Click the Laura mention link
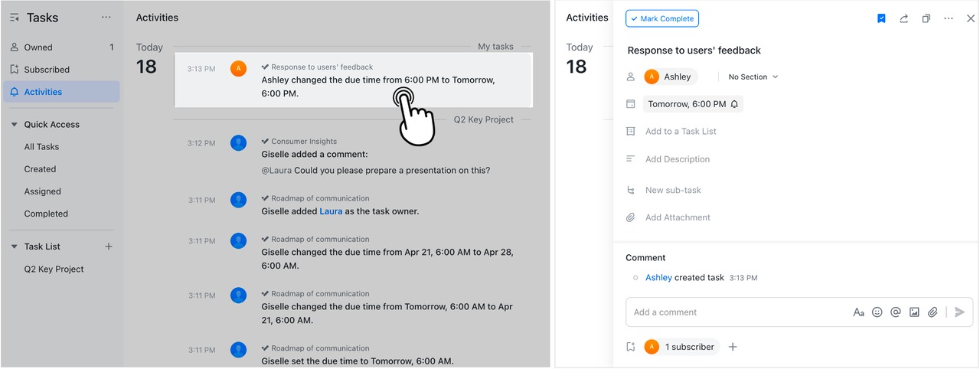 click(x=331, y=211)
